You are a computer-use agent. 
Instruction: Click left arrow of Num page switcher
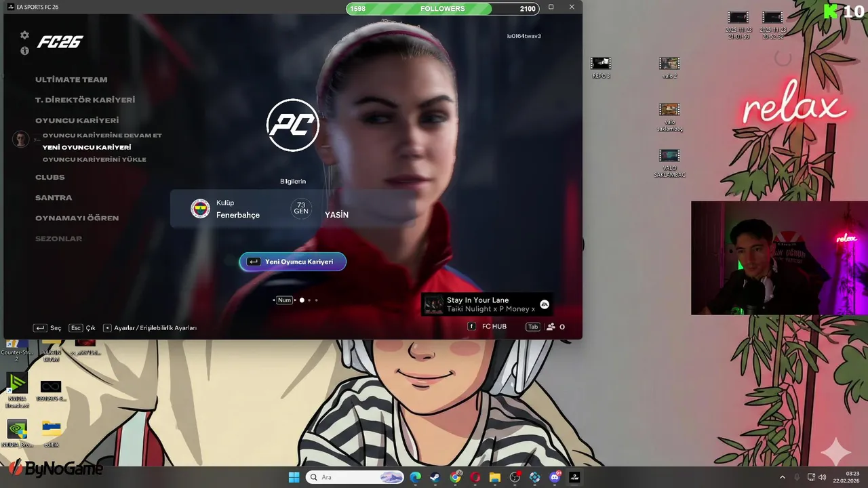click(274, 300)
